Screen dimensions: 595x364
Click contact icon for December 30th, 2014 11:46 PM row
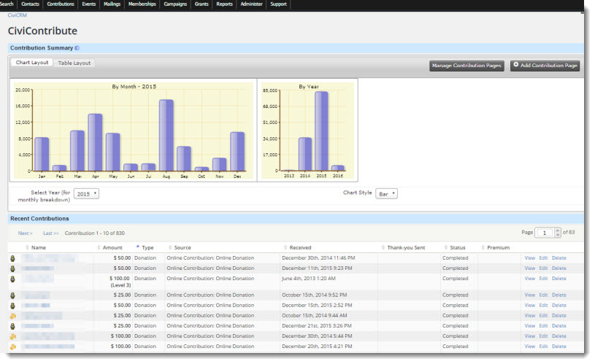click(x=12, y=258)
